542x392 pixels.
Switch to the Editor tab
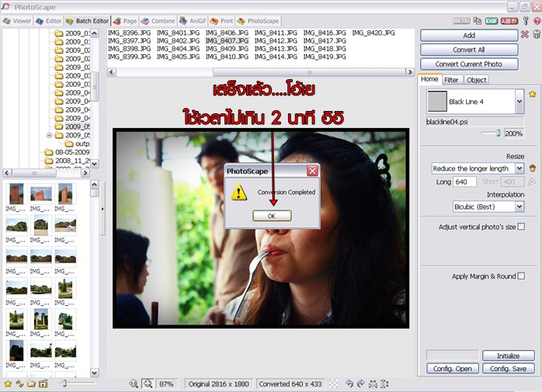tap(49, 21)
